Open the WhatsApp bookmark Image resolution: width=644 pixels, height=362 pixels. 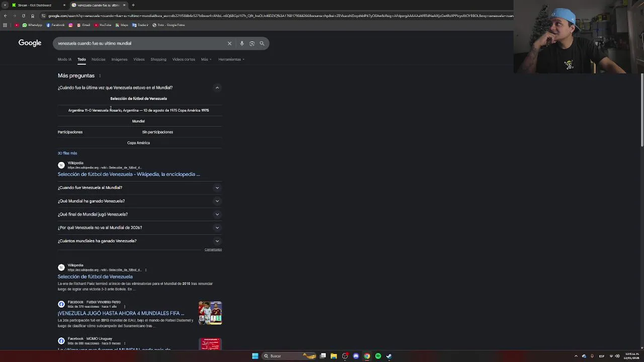pos(32,25)
